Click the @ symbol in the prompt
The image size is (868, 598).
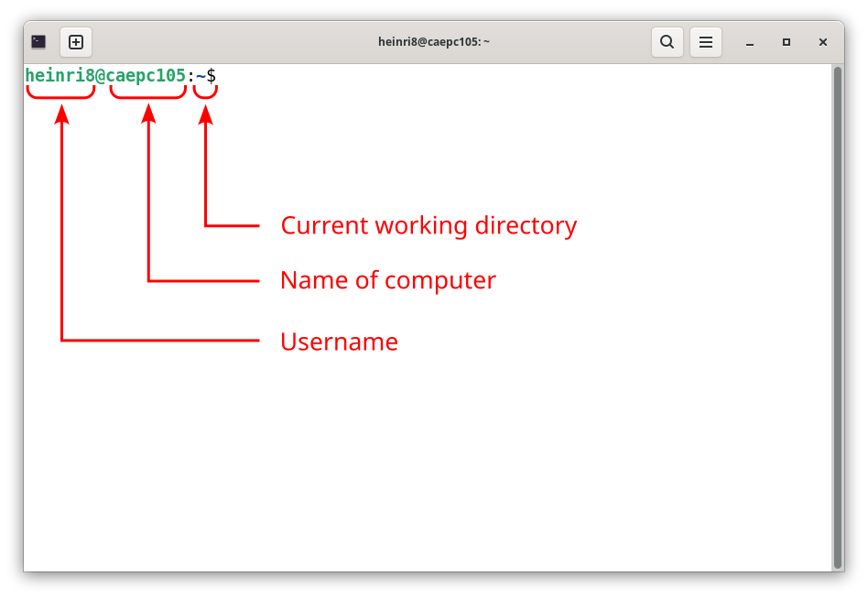tap(101, 76)
